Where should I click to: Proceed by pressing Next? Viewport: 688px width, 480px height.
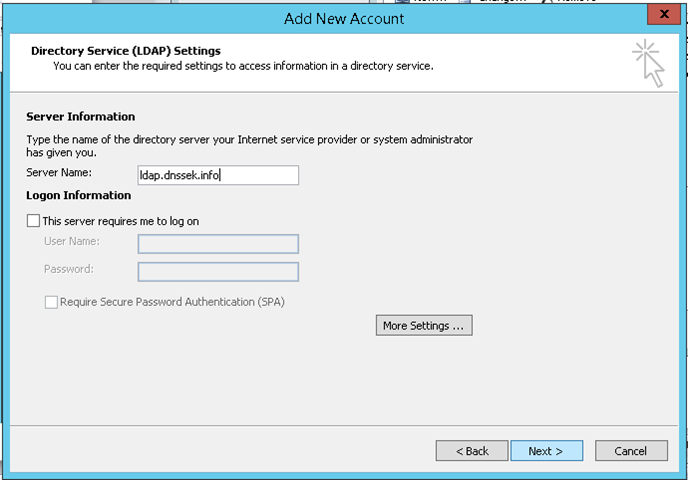545,451
